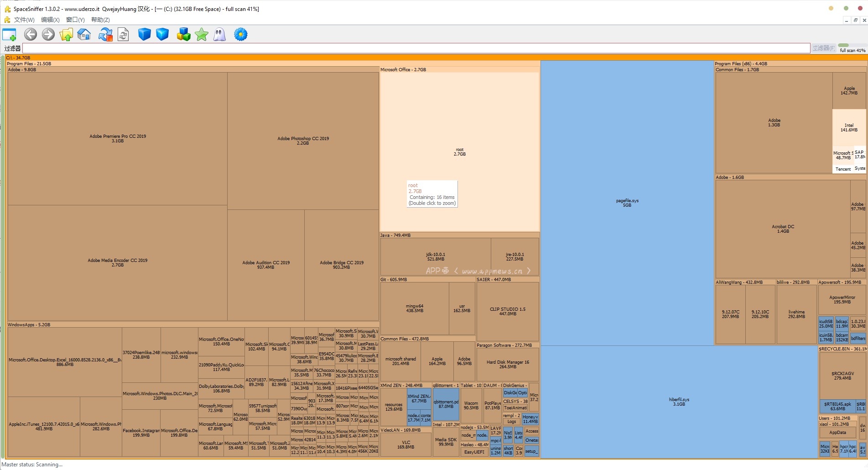Select the VLC 169.8MB block
The width and height of the screenshot is (868, 470).
(406, 445)
